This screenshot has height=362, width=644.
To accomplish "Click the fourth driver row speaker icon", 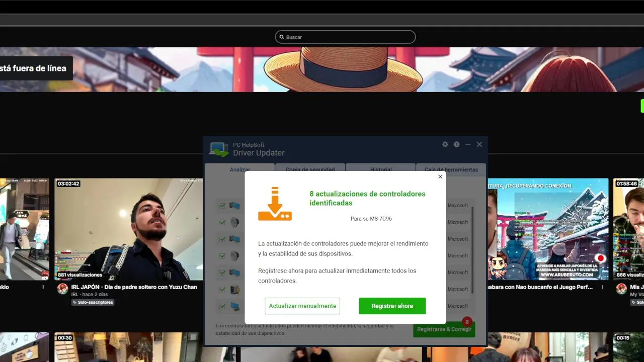I will [x=234, y=256].
